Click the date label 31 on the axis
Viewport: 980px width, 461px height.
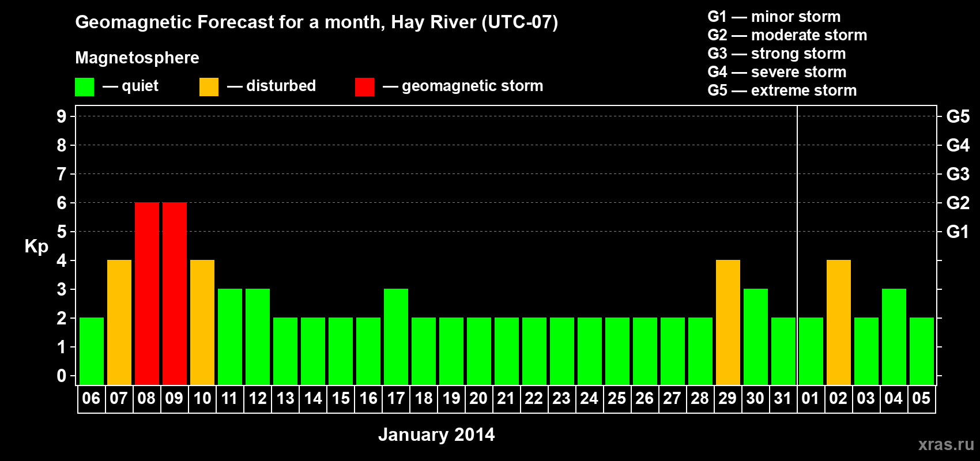(783, 399)
